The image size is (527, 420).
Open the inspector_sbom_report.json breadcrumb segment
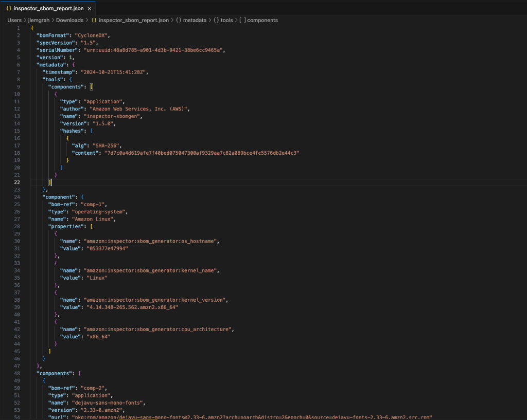pyautogui.click(x=134, y=20)
